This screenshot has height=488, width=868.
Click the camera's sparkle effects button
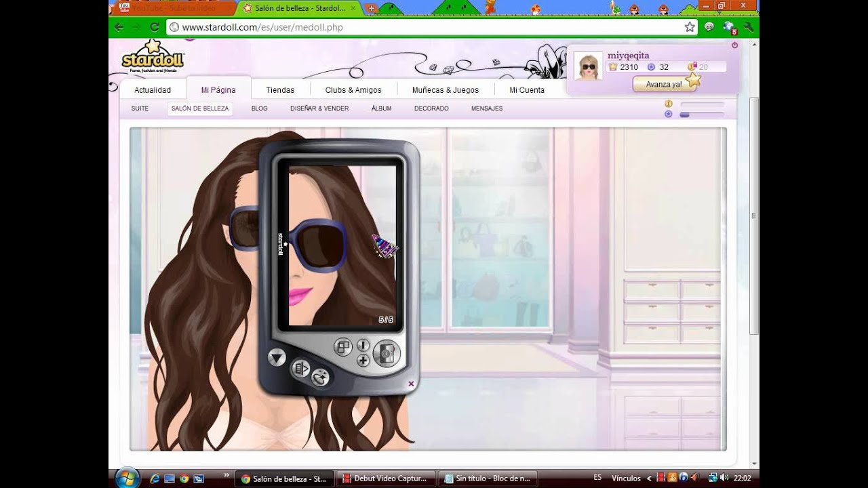pyautogui.click(x=320, y=378)
